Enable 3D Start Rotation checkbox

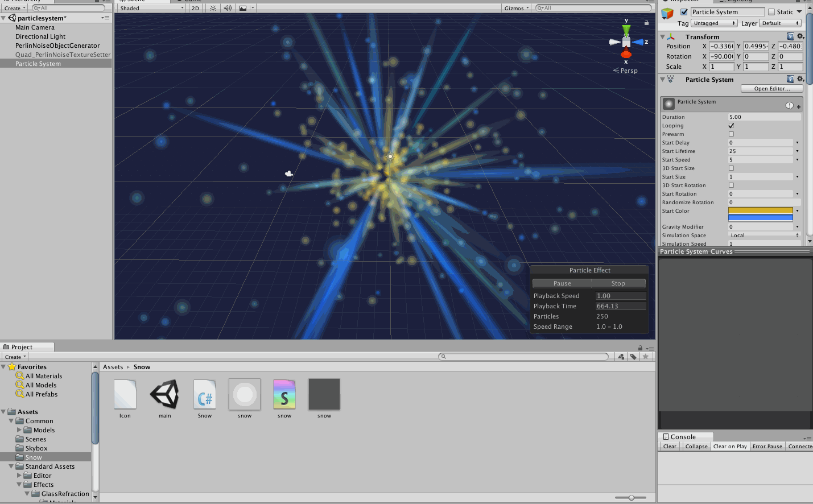[731, 185]
